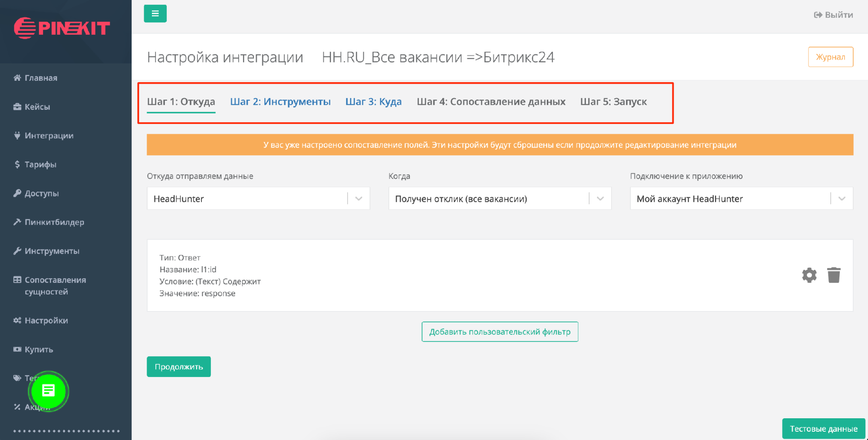Open the green chat widget bubble
The width and height of the screenshot is (868, 440).
click(48, 391)
